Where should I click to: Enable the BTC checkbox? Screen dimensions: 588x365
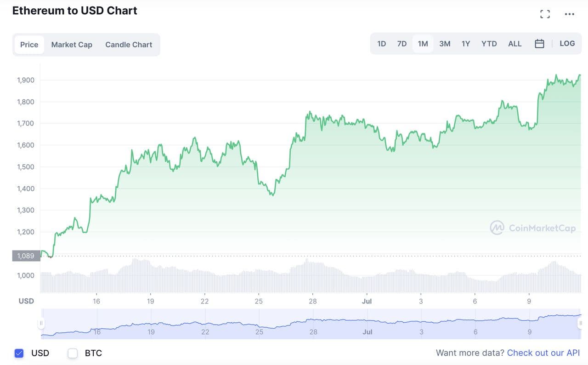point(73,353)
